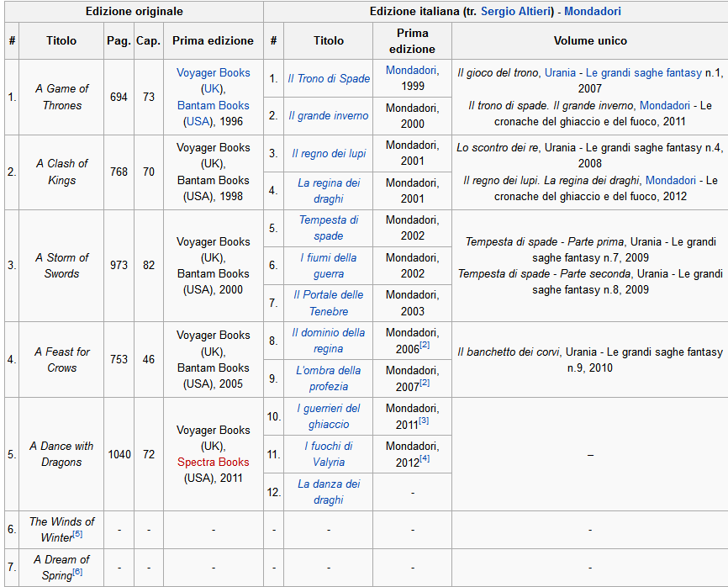
Task: Follow footnote [3] beside Mondadori, 2011
Action: coord(424,420)
